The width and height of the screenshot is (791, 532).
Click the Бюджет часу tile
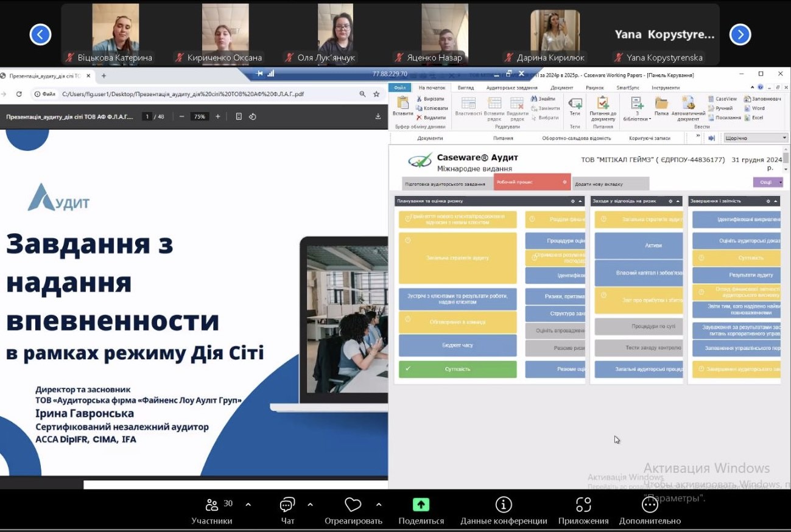[457, 345]
